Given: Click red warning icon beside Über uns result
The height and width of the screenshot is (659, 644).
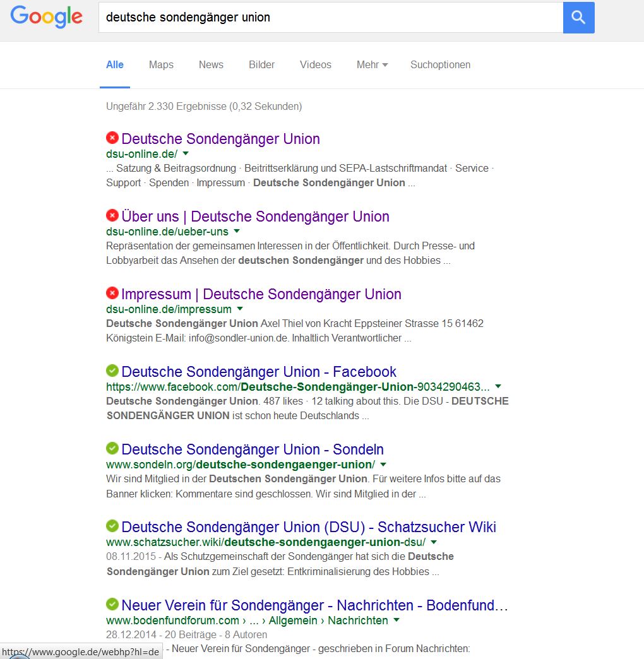Looking at the screenshot, I should 112,215.
